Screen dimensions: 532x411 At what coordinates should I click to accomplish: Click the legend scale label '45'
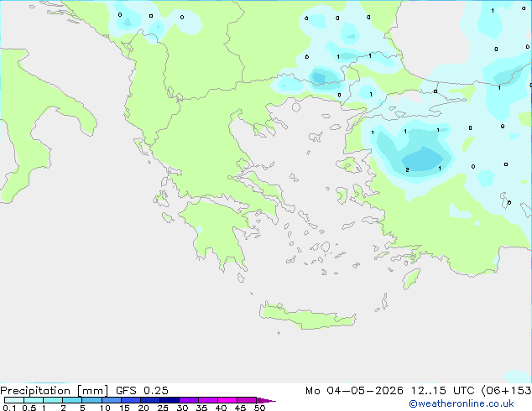coord(240,408)
